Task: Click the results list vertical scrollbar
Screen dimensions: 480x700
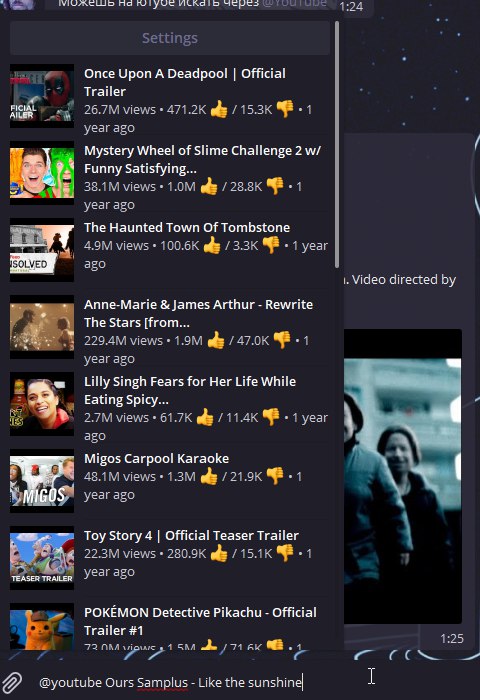Action: point(337,145)
